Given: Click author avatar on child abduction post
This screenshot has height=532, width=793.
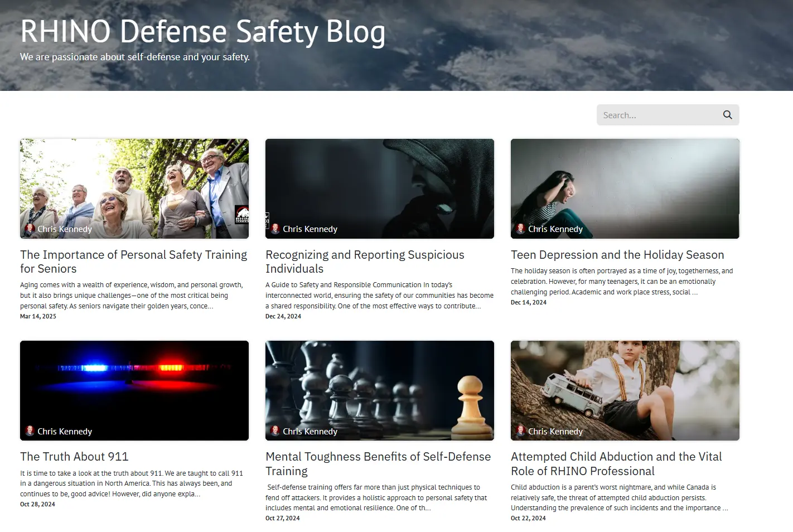Looking at the screenshot, I should (520, 431).
